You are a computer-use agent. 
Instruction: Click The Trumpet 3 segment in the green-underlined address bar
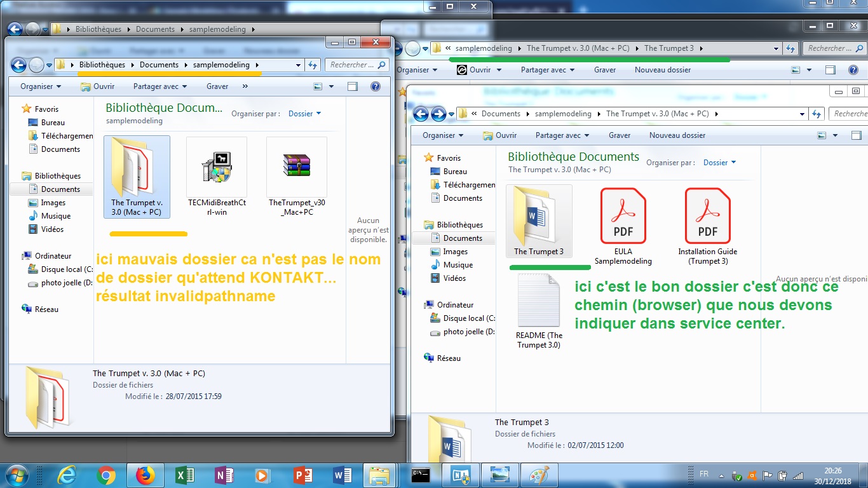(x=669, y=48)
